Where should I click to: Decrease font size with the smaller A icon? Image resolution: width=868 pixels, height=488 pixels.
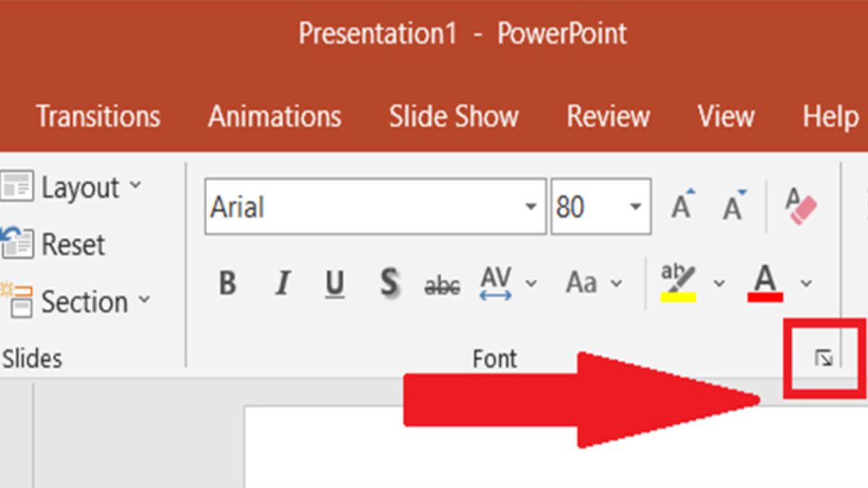click(734, 205)
